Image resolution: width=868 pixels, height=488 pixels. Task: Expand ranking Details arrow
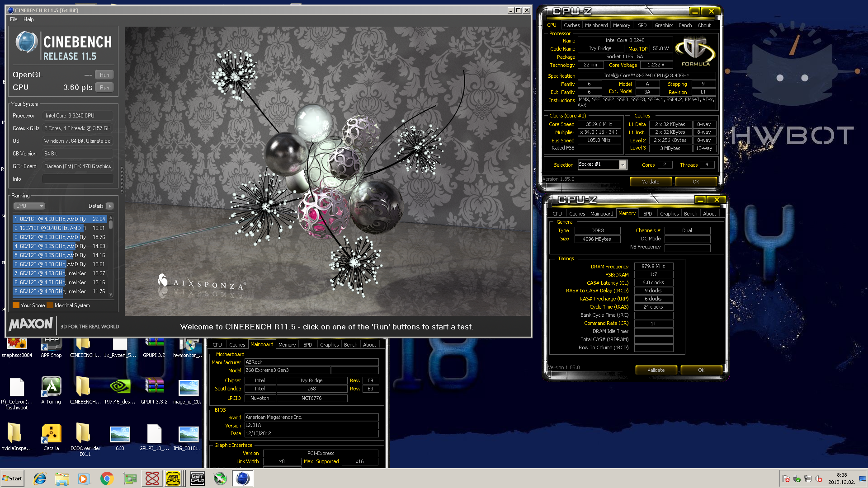coord(110,206)
